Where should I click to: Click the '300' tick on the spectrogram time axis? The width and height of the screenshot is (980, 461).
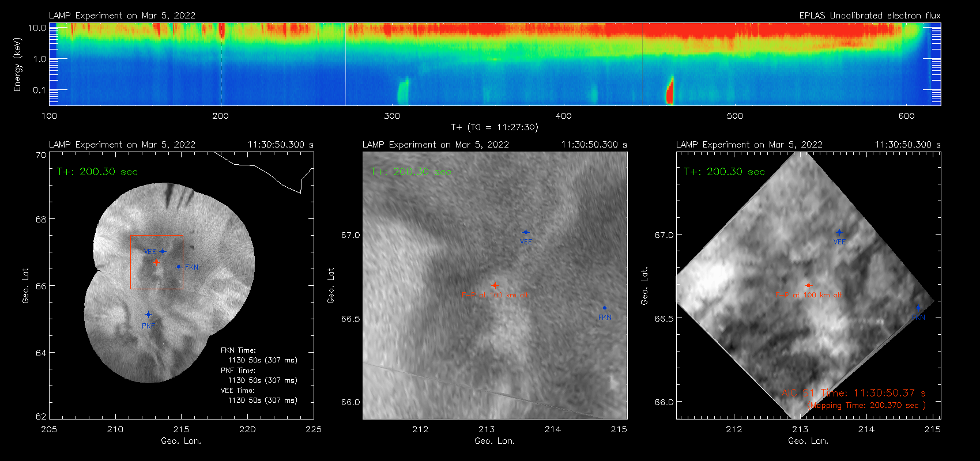click(392, 116)
